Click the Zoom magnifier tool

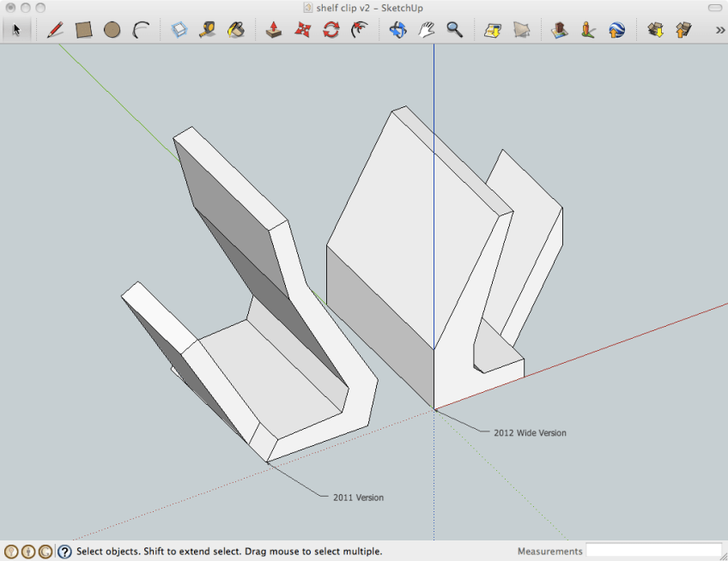[454, 30]
